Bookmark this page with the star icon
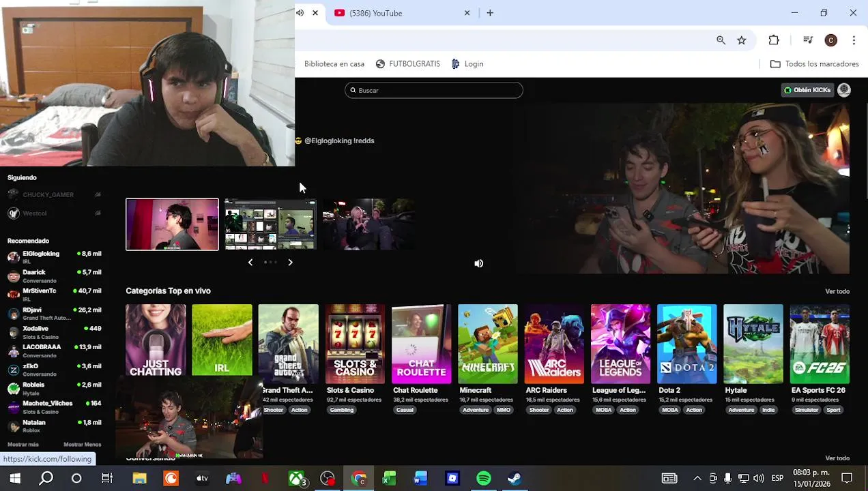 (742, 40)
